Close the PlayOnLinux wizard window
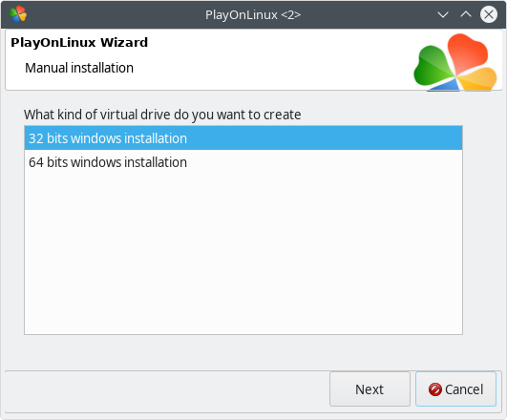 coord(489,14)
